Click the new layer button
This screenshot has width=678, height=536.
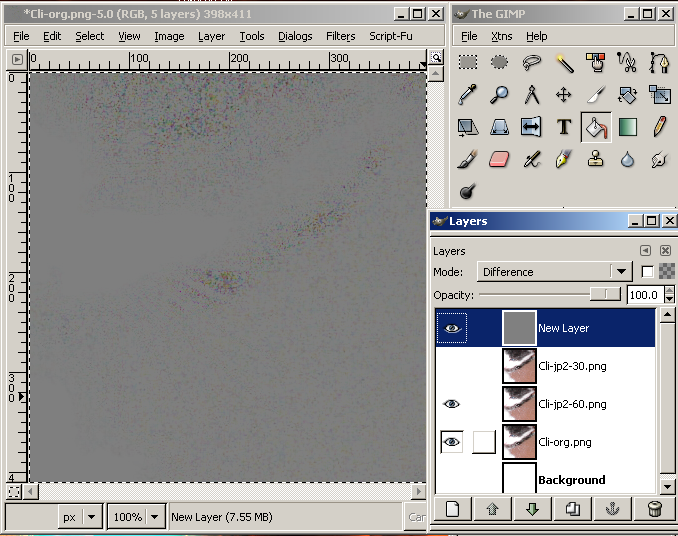pos(452,509)
